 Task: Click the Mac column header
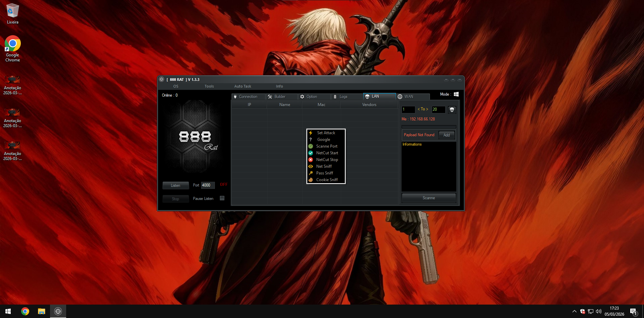[x=321, y=105]
